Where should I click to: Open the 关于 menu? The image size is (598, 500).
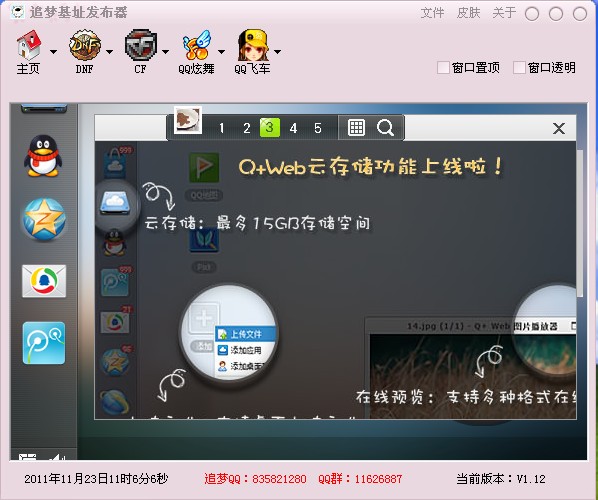[504, 13]
